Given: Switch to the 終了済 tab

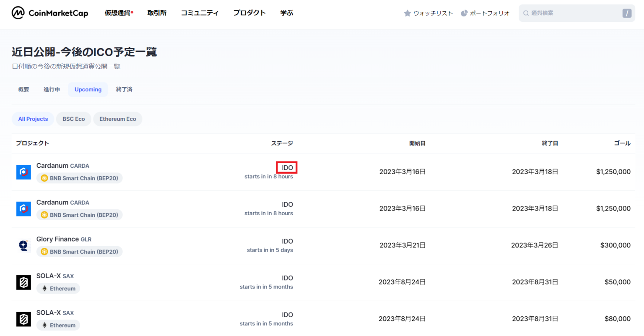Looking at the screenshot, I should click(x=124, y=89).
